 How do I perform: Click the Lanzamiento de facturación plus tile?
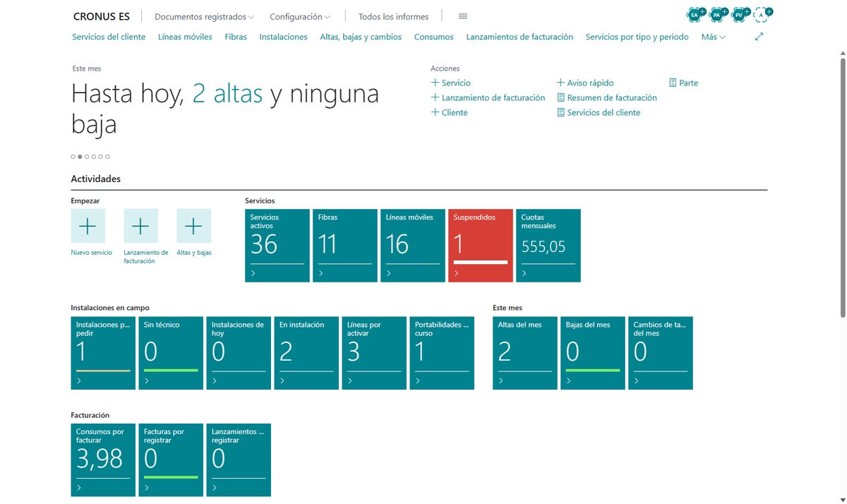click(x=141, y=226)
